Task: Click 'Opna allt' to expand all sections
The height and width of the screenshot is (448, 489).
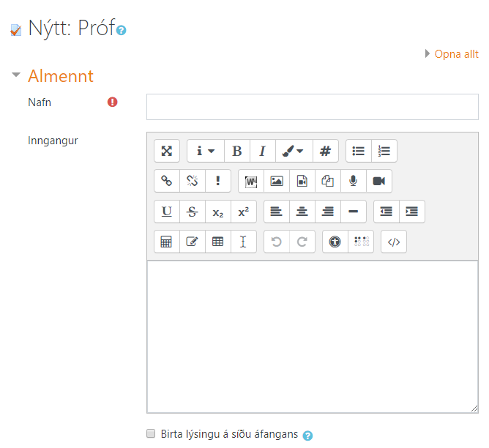Action: click(x=456, y=54)
